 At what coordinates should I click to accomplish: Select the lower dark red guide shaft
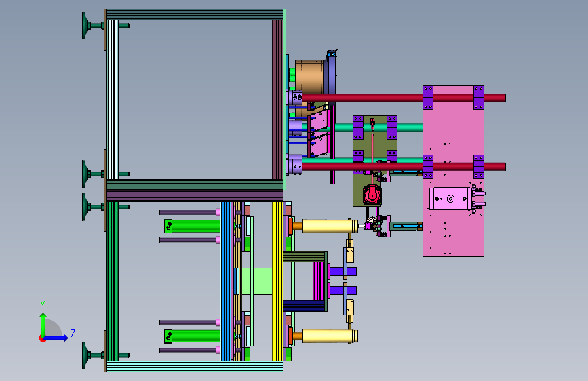[x=403, y=167]
